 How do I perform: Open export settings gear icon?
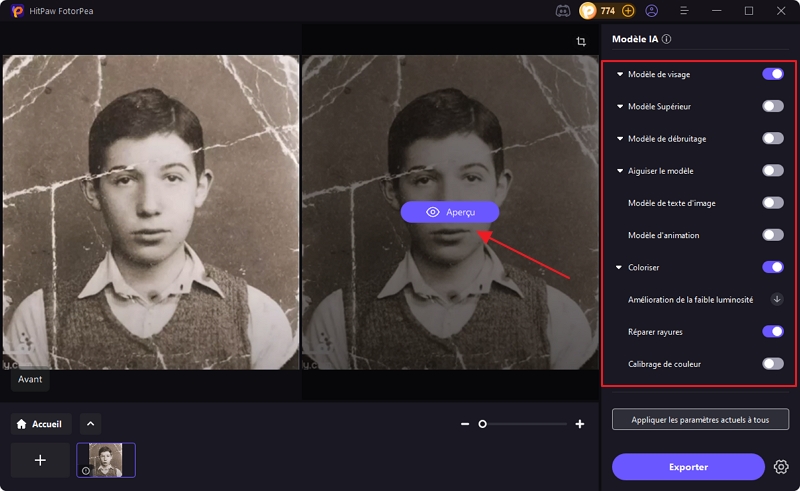[x=781, y=467]
